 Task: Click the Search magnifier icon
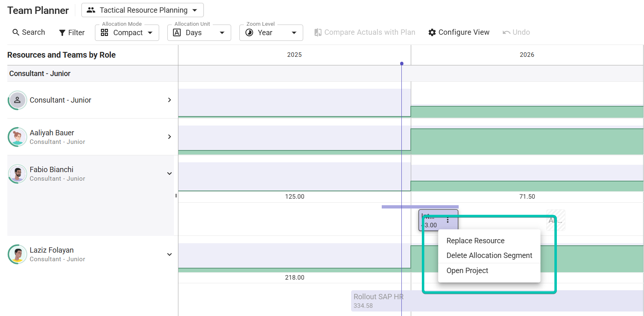(16, 32)
